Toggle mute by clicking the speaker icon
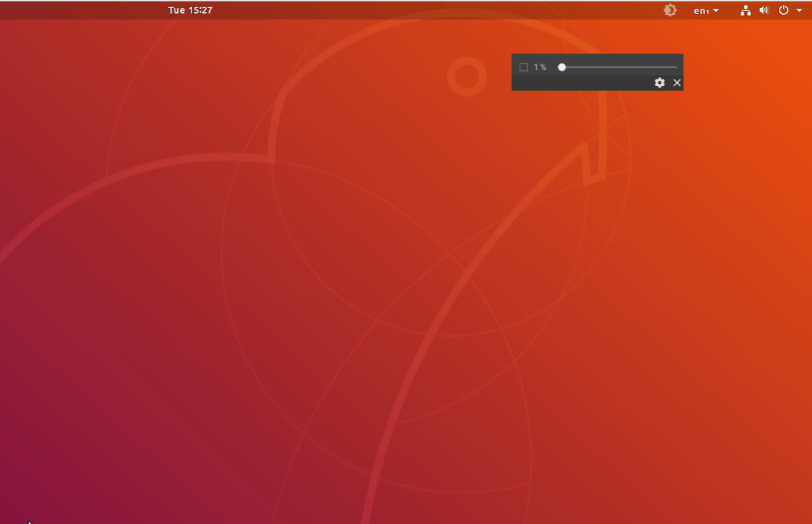 pyautogui.click(x=764, y=10)
